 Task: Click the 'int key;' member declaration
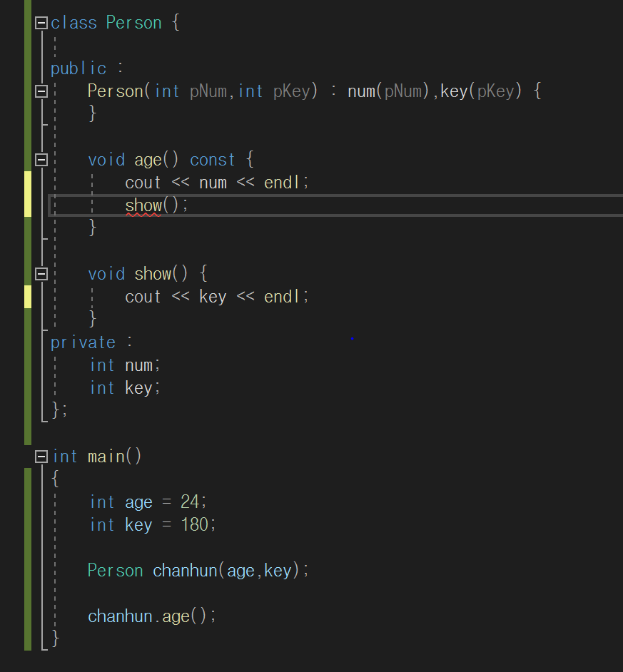tap(125, 388)
